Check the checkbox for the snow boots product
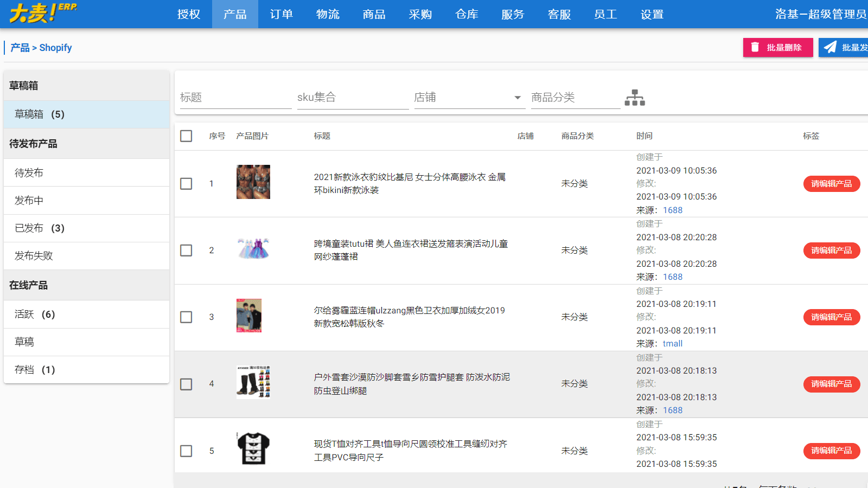This screenshot has width=868, height=488. tap(186, 384)
